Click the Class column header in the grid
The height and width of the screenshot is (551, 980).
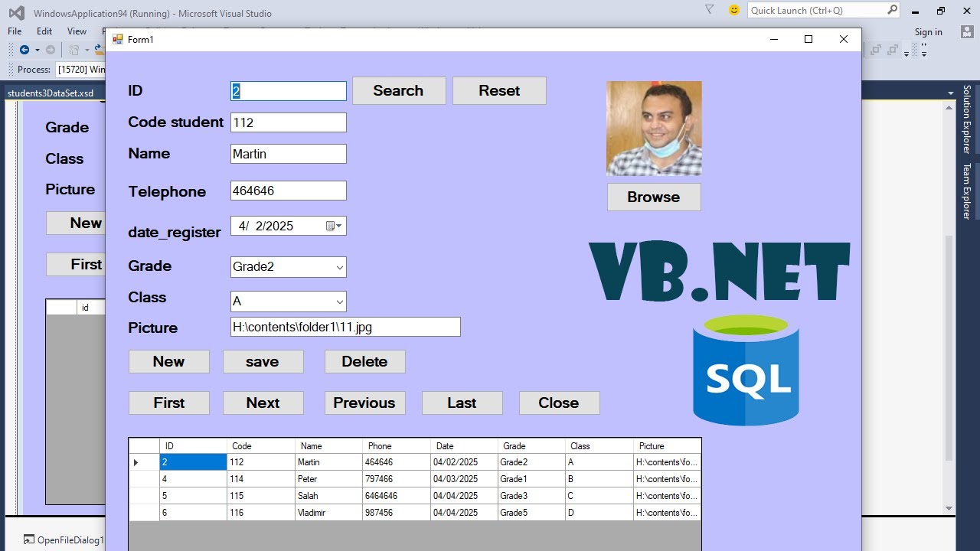(599, 446)
